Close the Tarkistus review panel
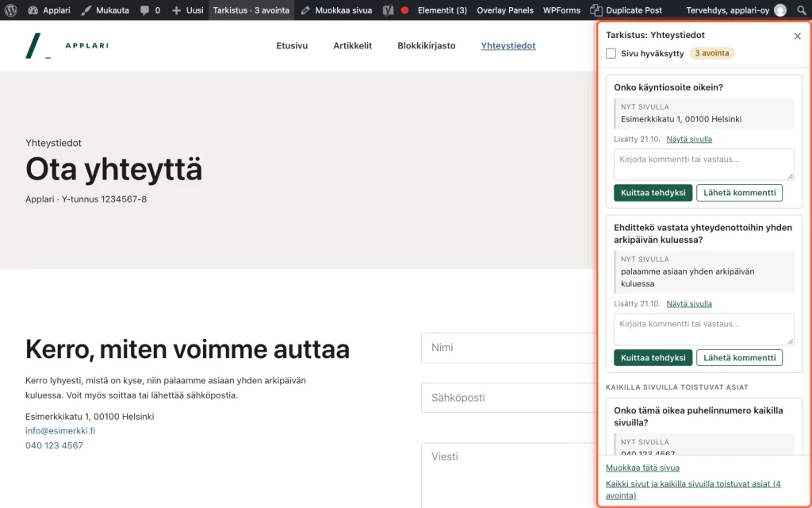The width and height of the screenshot is (812, 508). point(798,36)
